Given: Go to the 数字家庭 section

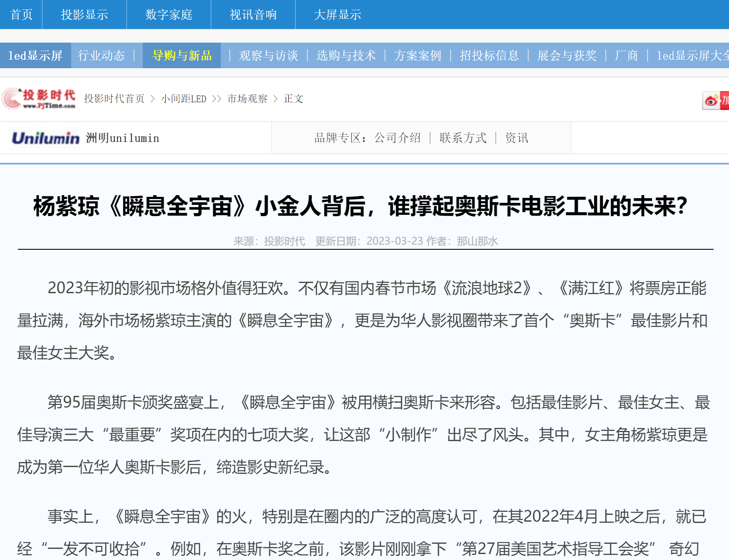Looking at the screenshot, I should point(169,14).
